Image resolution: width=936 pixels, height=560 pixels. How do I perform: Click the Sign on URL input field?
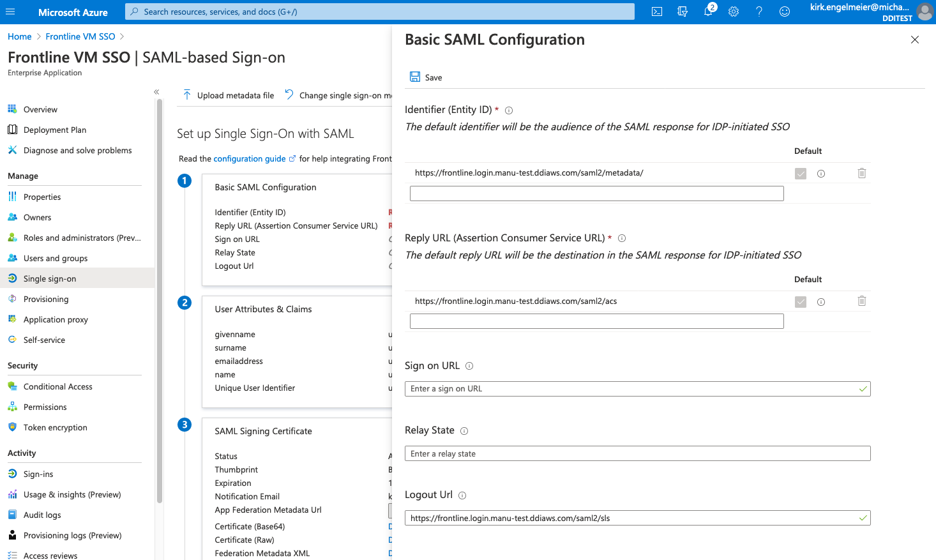pyautogui.click(x=637, y=388)
